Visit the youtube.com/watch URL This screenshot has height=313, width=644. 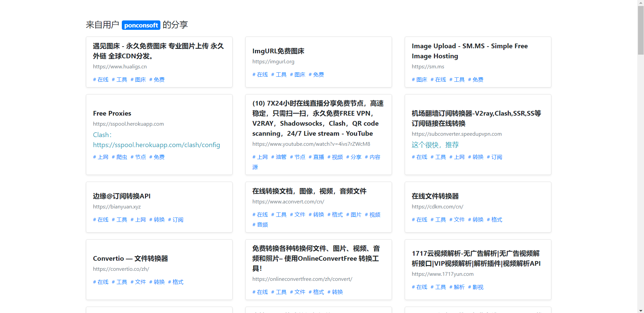coord(311,144)
